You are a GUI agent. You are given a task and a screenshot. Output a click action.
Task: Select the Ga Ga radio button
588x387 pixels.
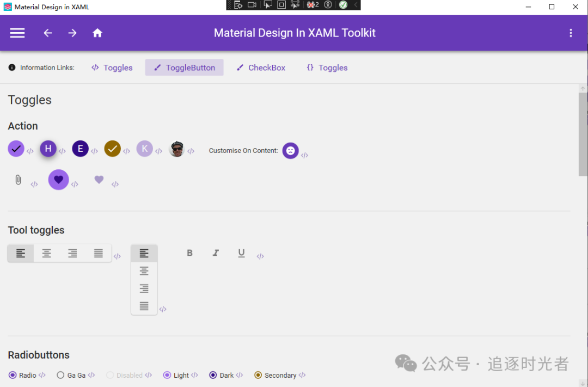point(60,375)
